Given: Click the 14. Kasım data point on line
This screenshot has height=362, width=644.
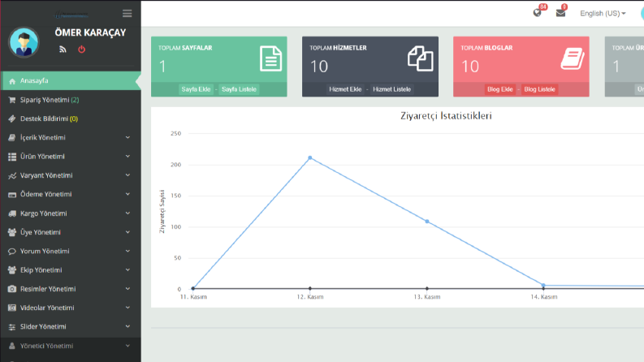Looking at the screenshot, I should click(543, 285).
